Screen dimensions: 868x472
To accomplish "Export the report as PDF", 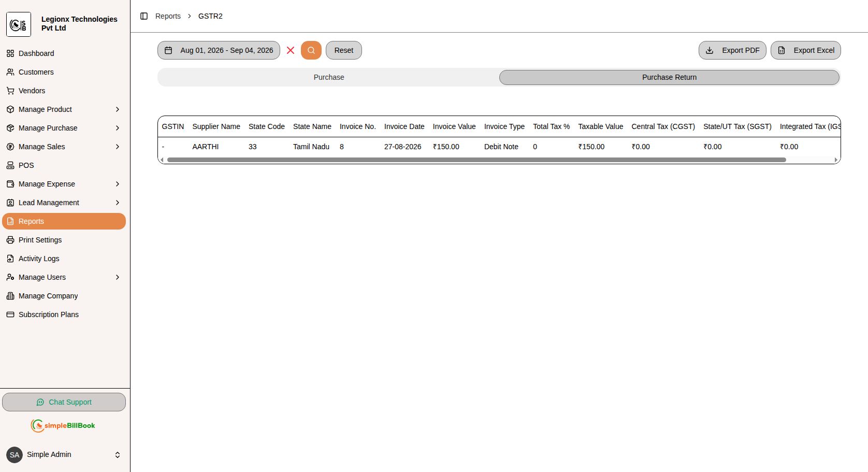I will coord(732,50).
